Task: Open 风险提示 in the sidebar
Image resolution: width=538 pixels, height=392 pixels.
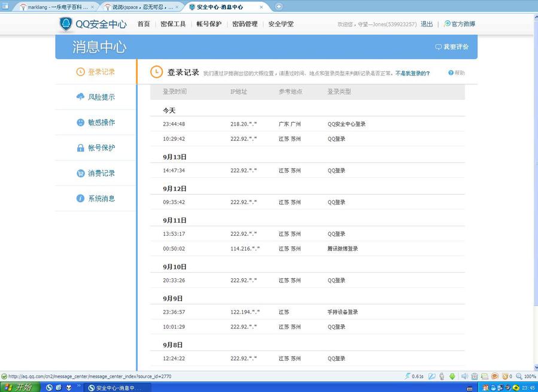Action: pyautogui.click(x=102, y=97)
